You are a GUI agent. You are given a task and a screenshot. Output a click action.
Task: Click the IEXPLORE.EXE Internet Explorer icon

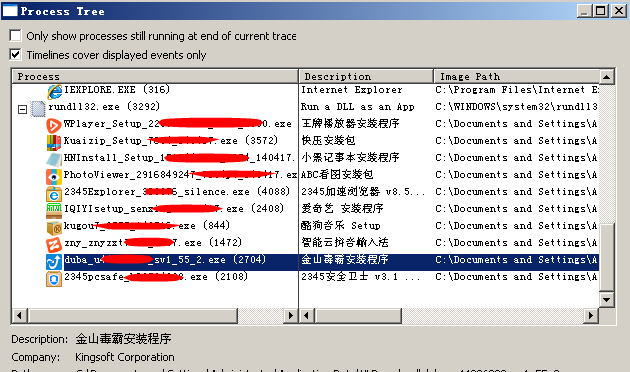click(55, 92)
